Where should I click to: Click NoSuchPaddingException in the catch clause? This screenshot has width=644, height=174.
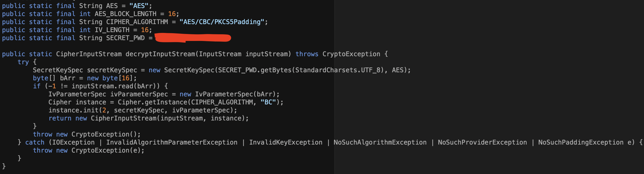tap(580, 142)
